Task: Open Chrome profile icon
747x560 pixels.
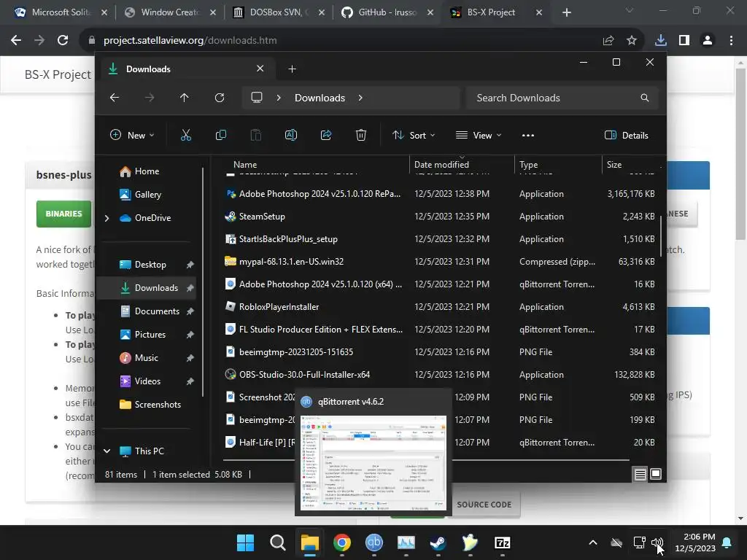Action: [x=708, y=41]
